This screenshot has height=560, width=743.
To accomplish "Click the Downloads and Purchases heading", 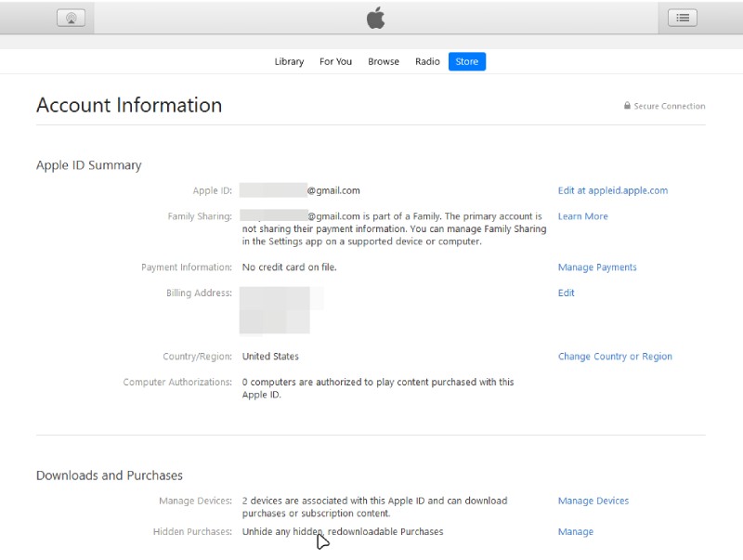I will pos(110,475).
